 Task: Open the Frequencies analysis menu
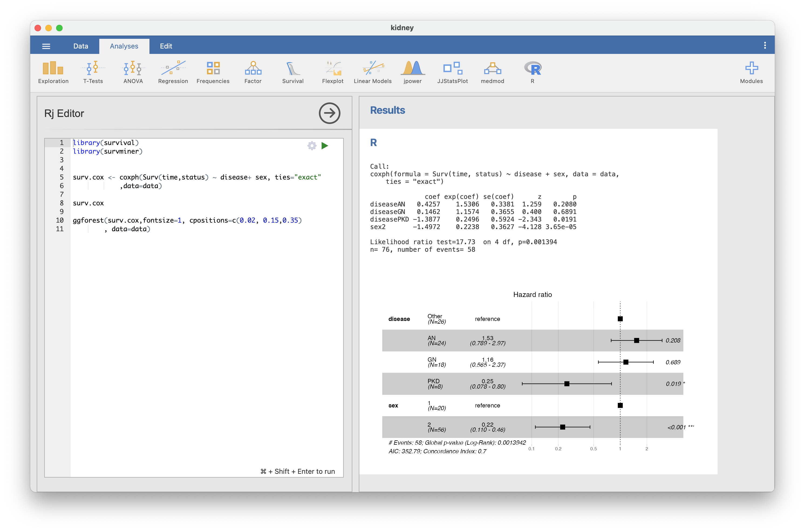213,72
